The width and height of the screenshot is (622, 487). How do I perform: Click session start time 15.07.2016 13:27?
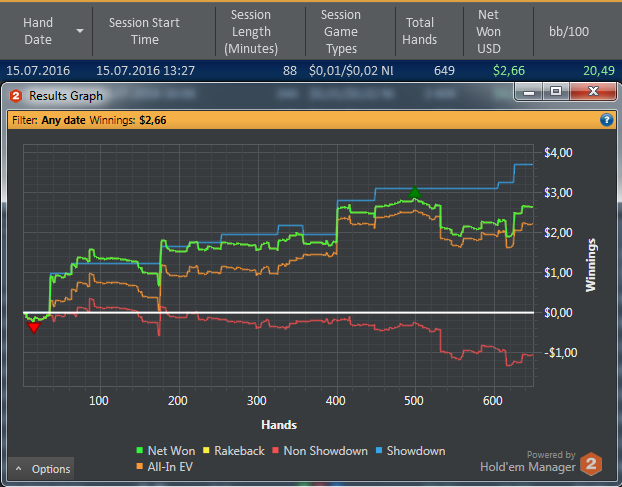(145, 71)
